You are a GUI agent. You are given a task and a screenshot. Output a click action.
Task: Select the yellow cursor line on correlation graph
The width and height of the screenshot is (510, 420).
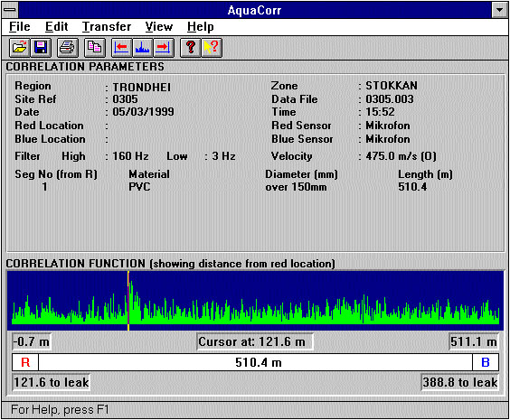point(128,301)
